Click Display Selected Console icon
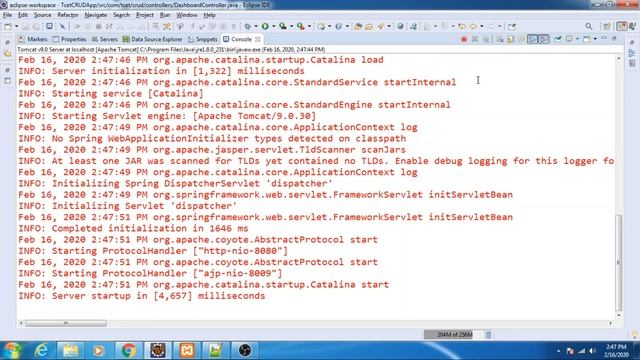The image size is (640, 360). (x=569, y=39)
